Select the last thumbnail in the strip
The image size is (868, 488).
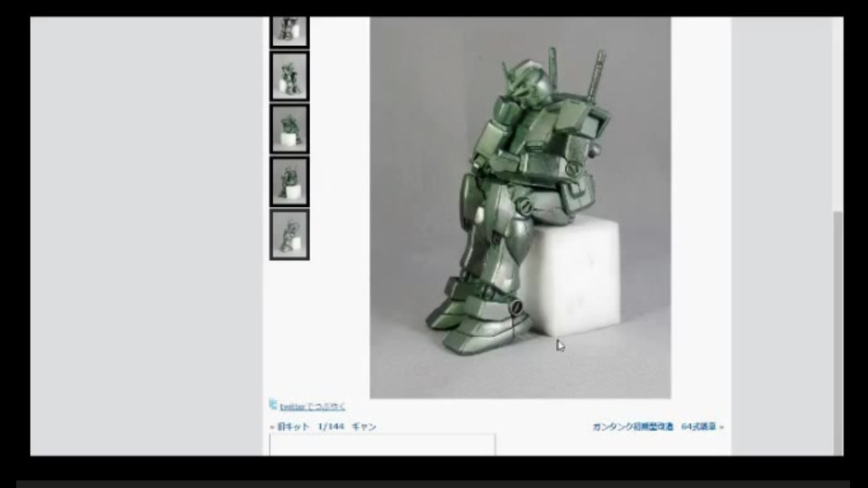tap(289, 234)
